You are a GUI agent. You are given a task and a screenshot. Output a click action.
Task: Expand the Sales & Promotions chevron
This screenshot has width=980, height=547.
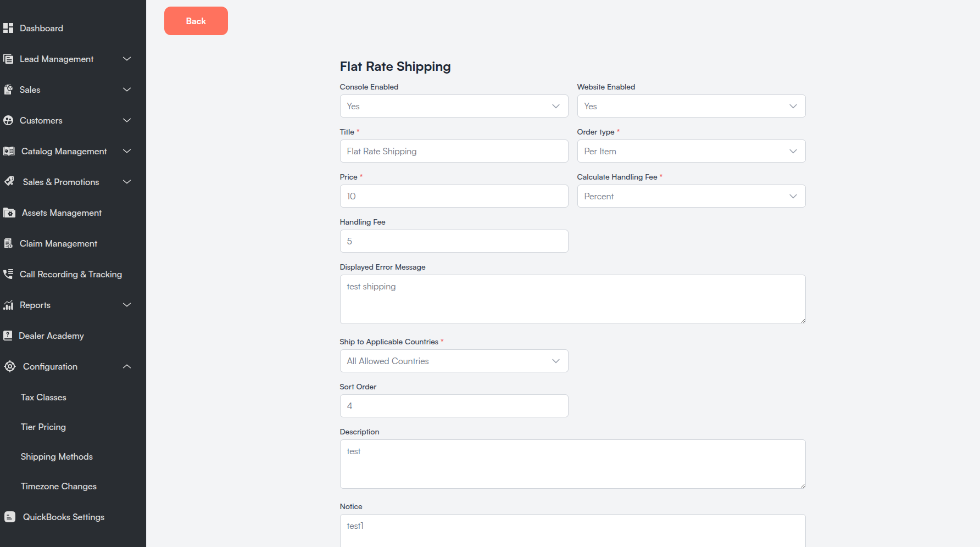[127, 182]
